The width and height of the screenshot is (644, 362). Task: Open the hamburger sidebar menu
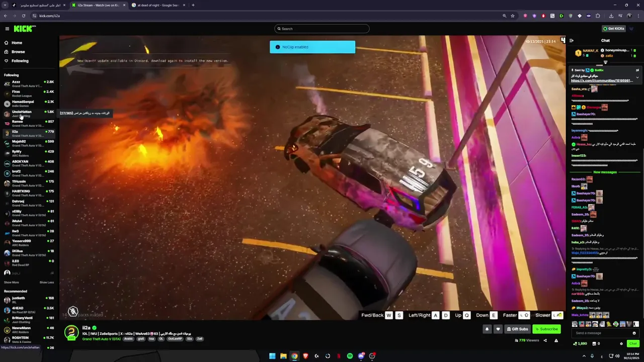click(x=7, y=29)
